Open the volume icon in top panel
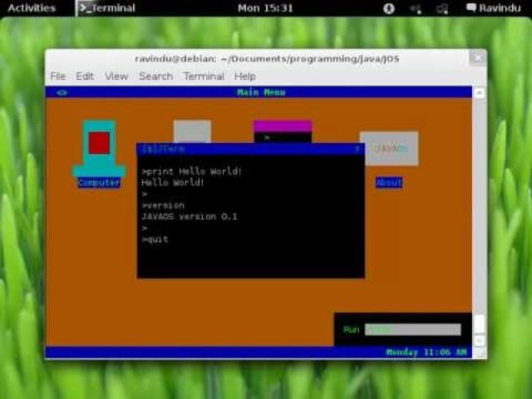Viewport: 532px width, 399px height. 416,8
